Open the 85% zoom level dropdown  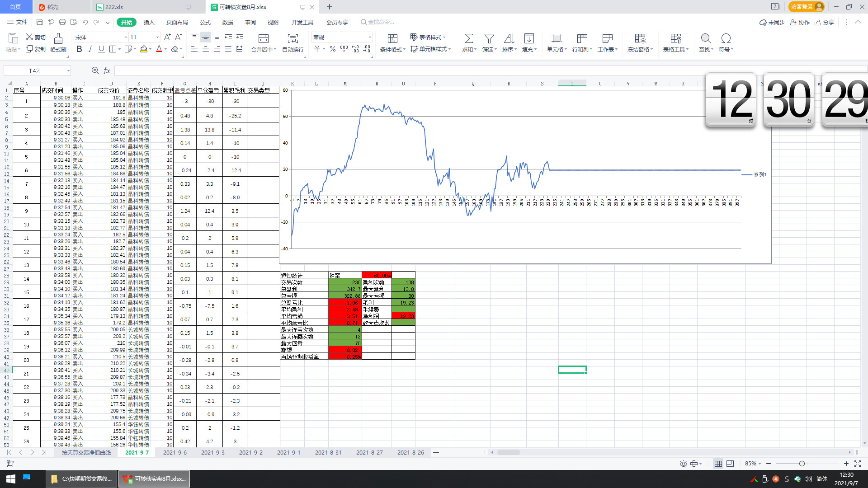tap(753, 464)
